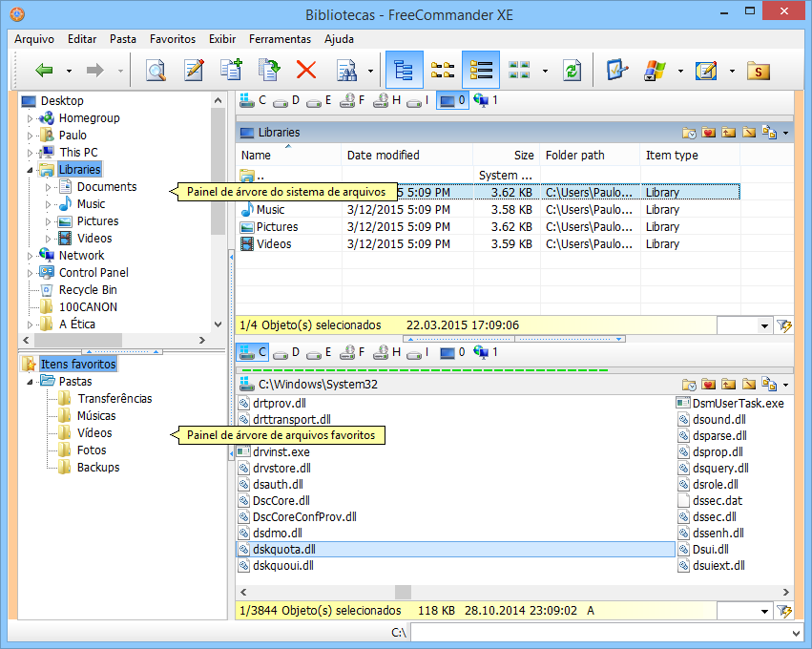
Task: Select Backups in the favorites tree
Action: coord(98,468)
